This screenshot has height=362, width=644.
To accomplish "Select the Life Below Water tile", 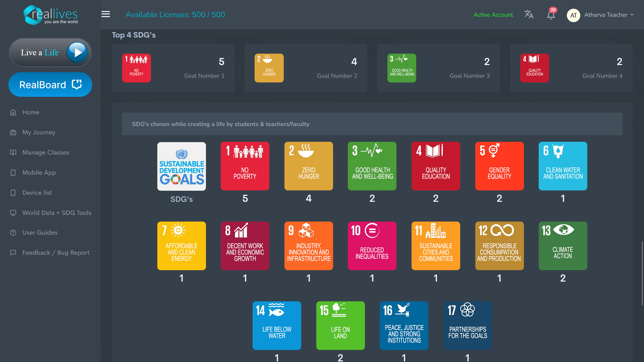I will [277, 325].
